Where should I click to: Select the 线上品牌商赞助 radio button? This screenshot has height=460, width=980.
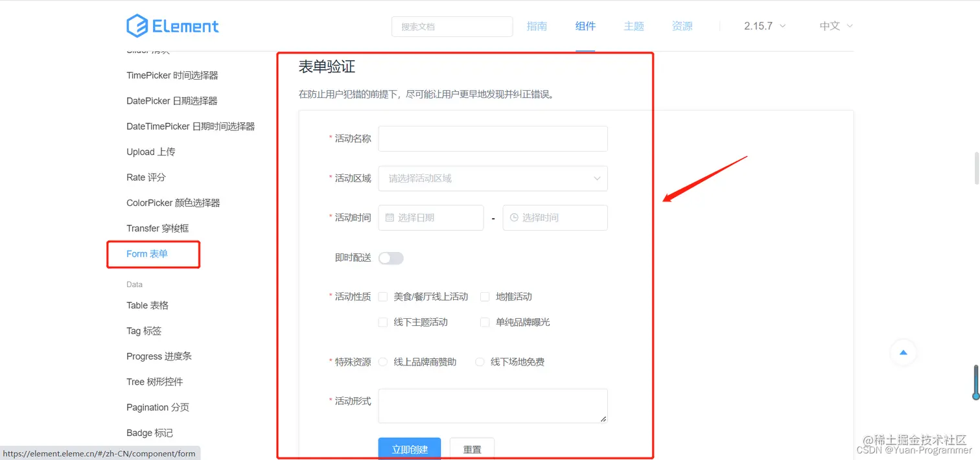tap(382, 362)
